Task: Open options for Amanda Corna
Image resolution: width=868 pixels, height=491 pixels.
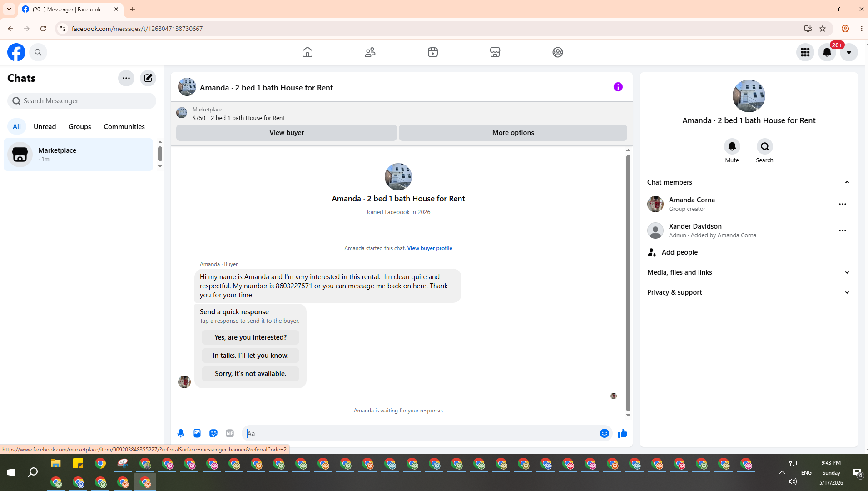Action: [843, 205]
